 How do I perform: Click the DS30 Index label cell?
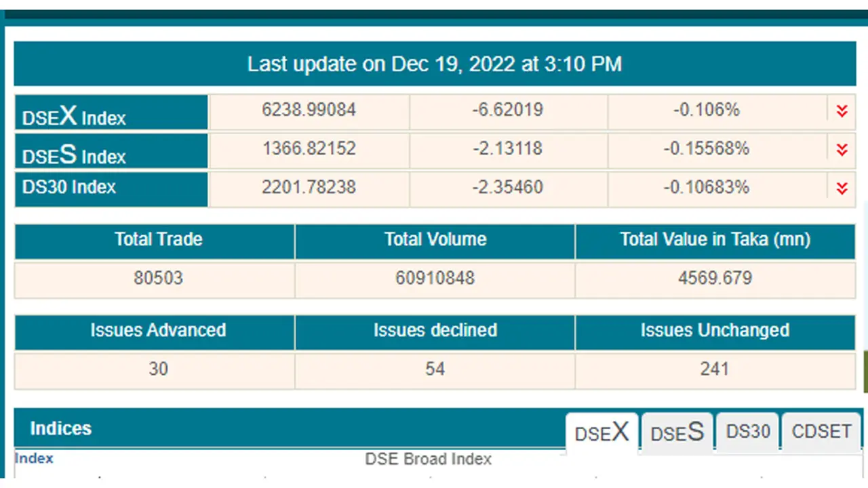coord(111,189)
